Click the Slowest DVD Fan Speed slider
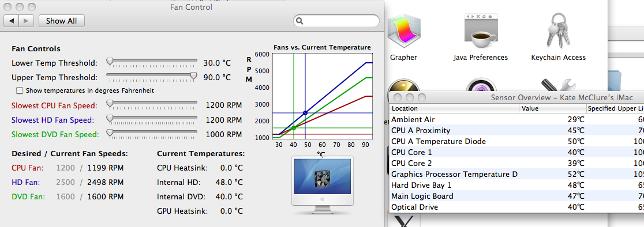 tap(152, 134)
